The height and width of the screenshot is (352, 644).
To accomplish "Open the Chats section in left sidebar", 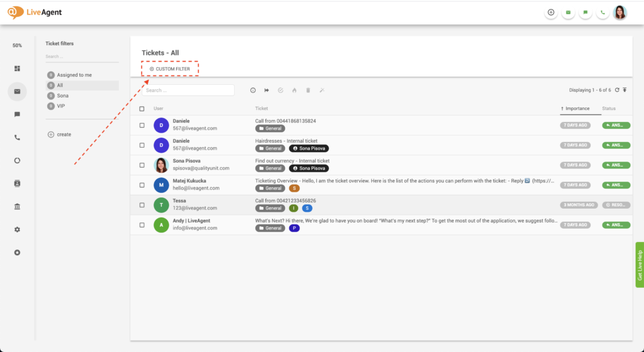I will (x=18, y=114).
